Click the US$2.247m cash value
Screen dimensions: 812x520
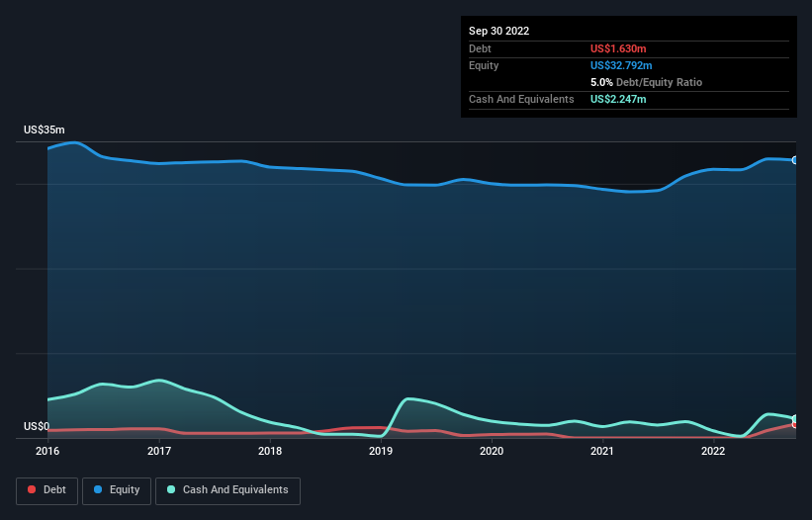(x=618, y=99)
